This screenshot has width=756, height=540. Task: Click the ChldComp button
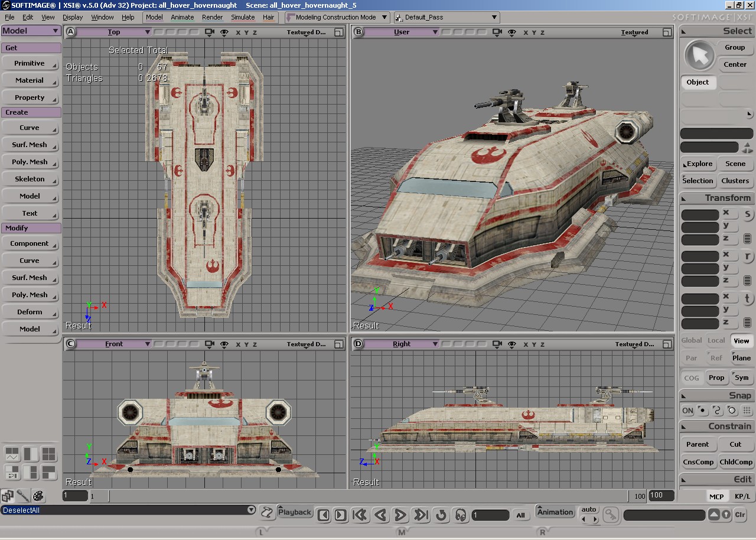736,462
